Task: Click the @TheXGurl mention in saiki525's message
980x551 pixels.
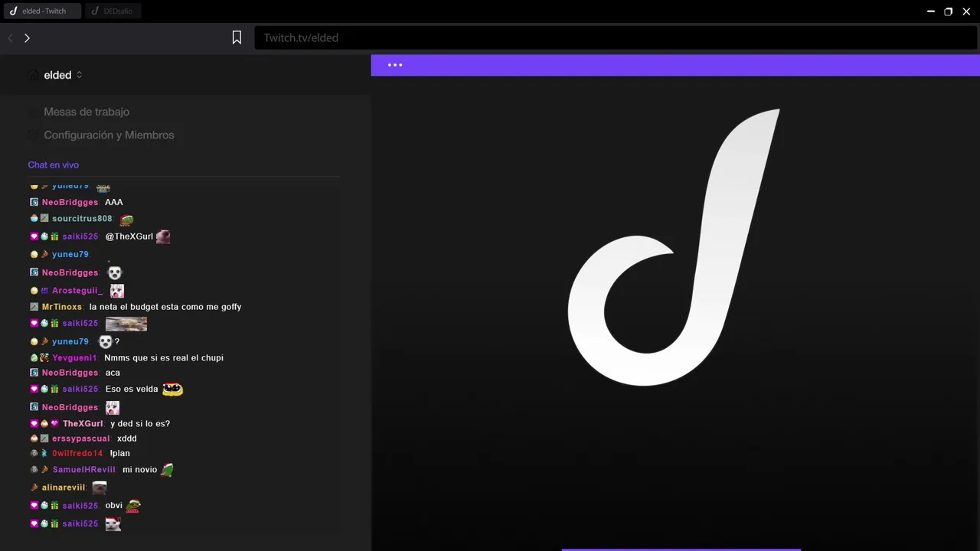Action: tap(129, 236)
